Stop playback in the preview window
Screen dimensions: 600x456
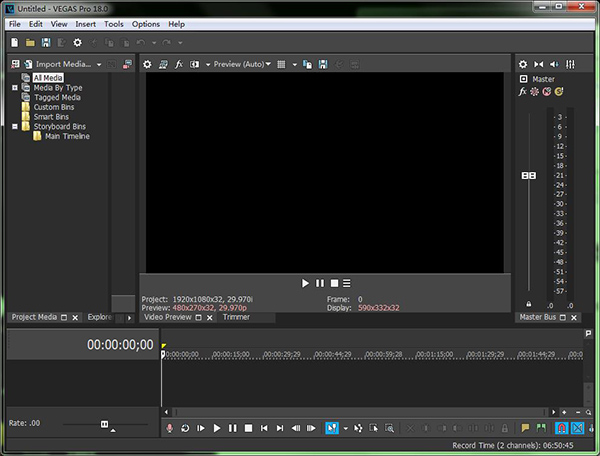(x=334, y=283)
